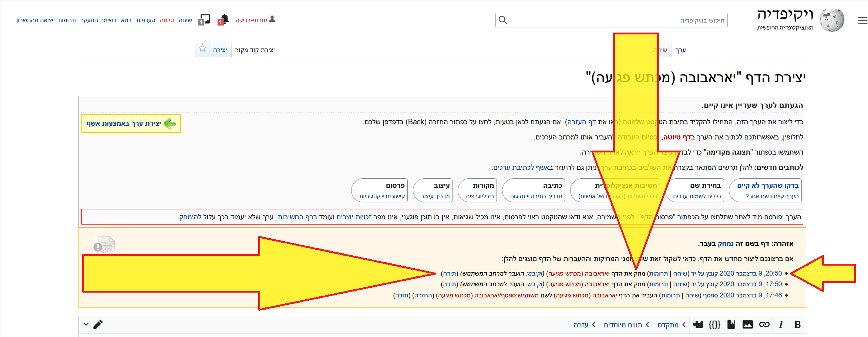Open the 'בטא' link
Screen dimensions: 868x337
[126, 20]
